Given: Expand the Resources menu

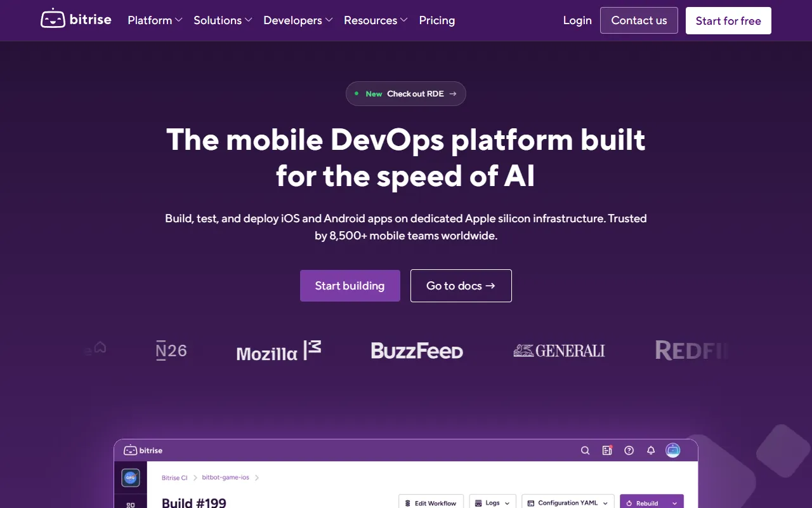Looking at the screenshot, I should coord(376,20).
